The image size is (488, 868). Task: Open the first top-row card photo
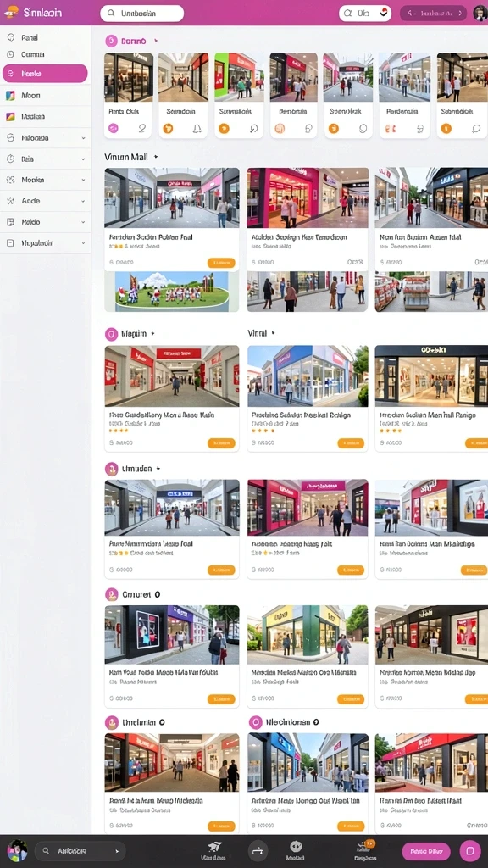pyautogui.click(x=129, y=77)
